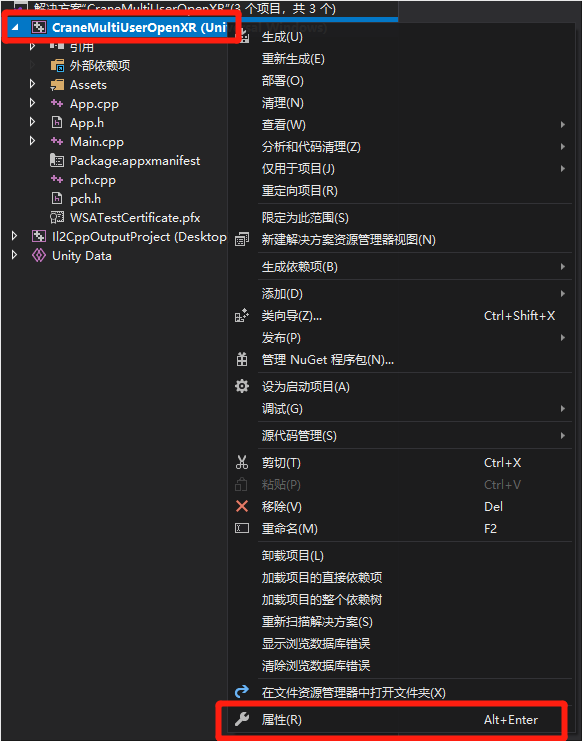Viewport: 582px width, 741px height.
Task: Open the 源代码管理(S) submenu
Action: click(x=563, y=436)
